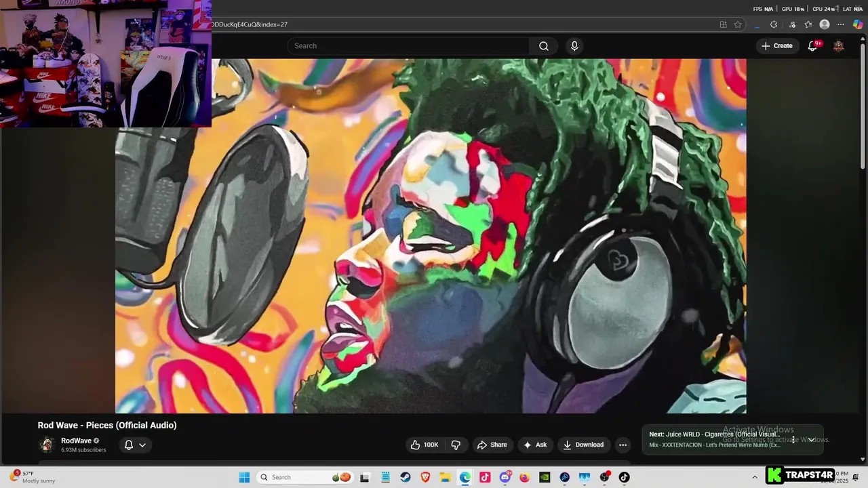
Task: Open File Explorer from the taskbar
Action: 445,477
